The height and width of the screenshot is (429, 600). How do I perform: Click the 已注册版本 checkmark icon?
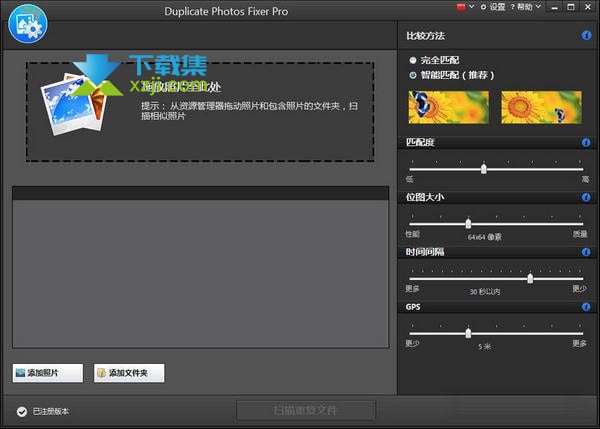22,412
